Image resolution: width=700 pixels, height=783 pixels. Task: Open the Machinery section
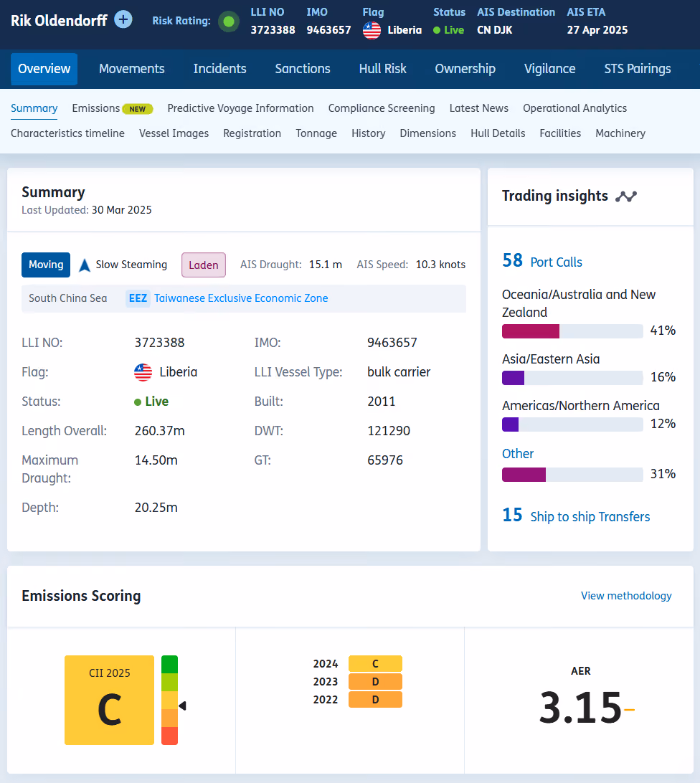(x=620, y=133)
